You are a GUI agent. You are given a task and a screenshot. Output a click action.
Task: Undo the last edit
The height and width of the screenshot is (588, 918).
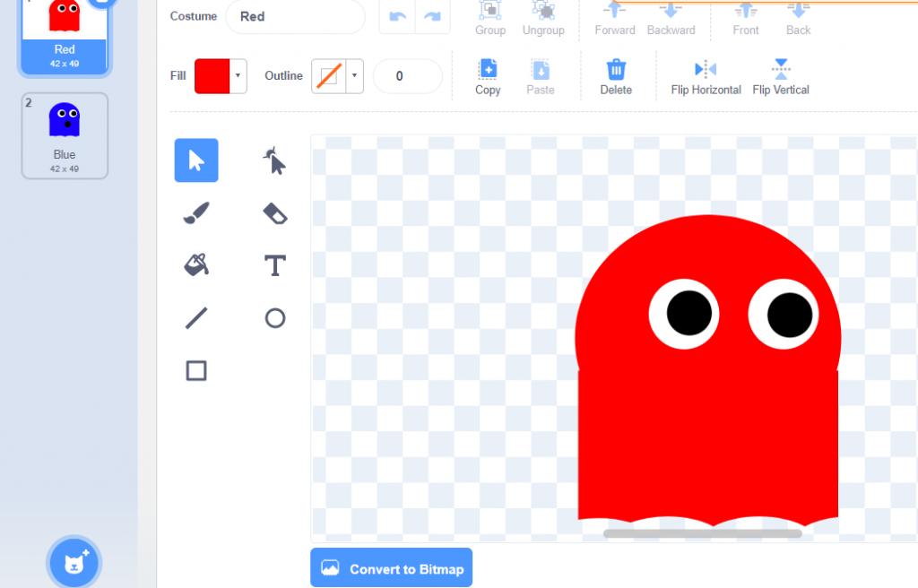[397, 16]
